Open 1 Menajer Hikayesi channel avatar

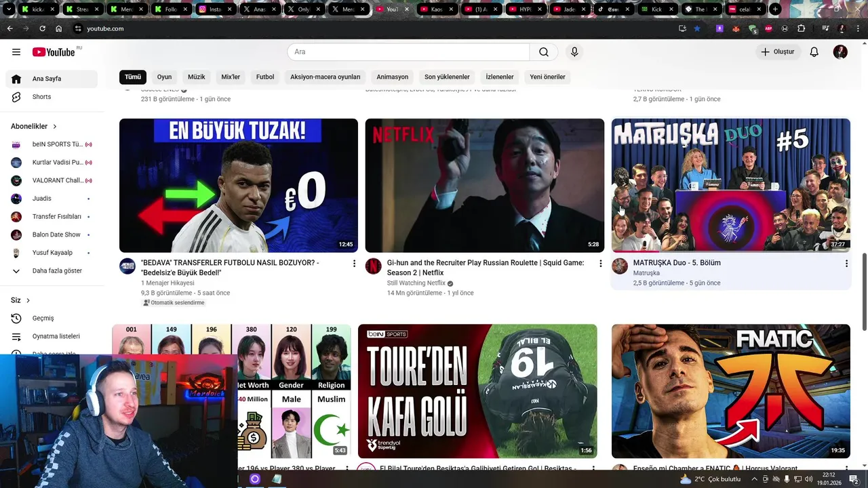pos(127,266)
